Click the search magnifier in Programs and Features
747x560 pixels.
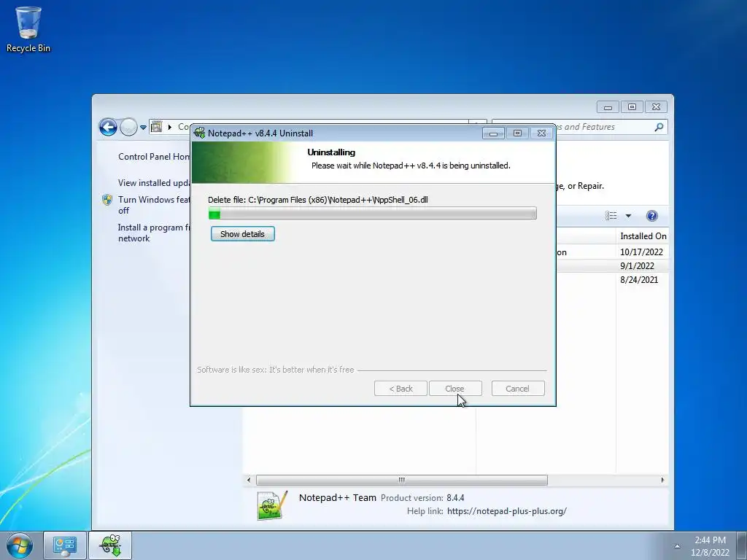659,127
